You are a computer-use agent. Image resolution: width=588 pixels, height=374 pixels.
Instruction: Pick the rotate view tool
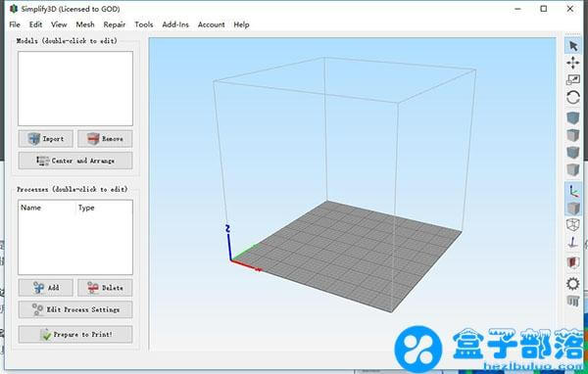(572, 98)
